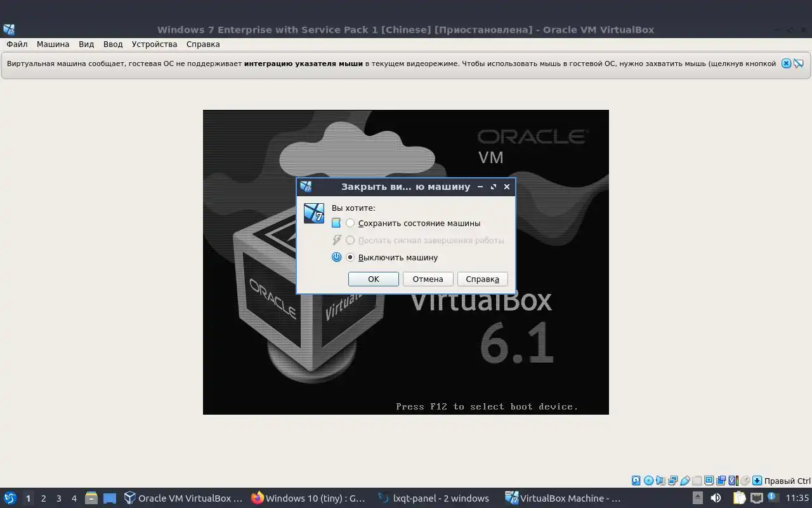Open the Вид menu
This screenshot has width=812, height=508.
point(86,44)
